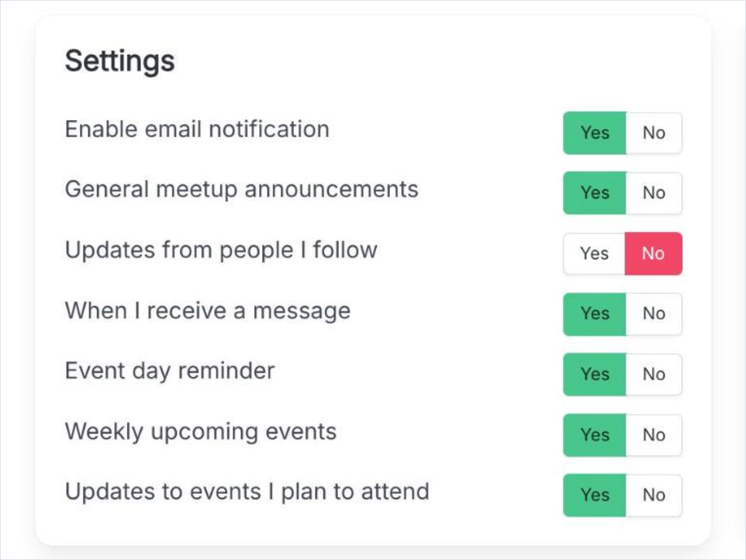Viewport: 746px width, 560px height.
Task: Click the General meetup announcements label
Action: [242, 190]
